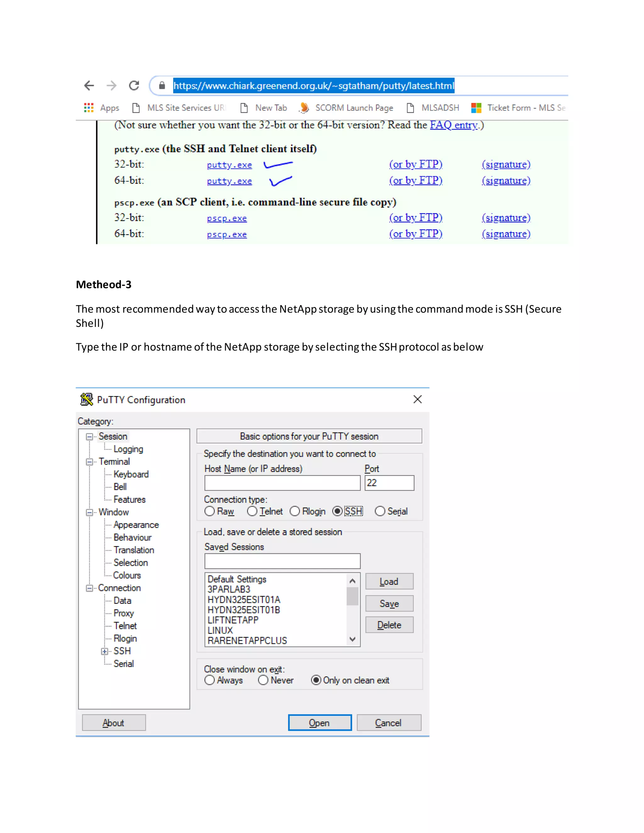Select the RARENETAPPCLUS saved session
Viewport: 644px width, 833px height.
[247, 641]
